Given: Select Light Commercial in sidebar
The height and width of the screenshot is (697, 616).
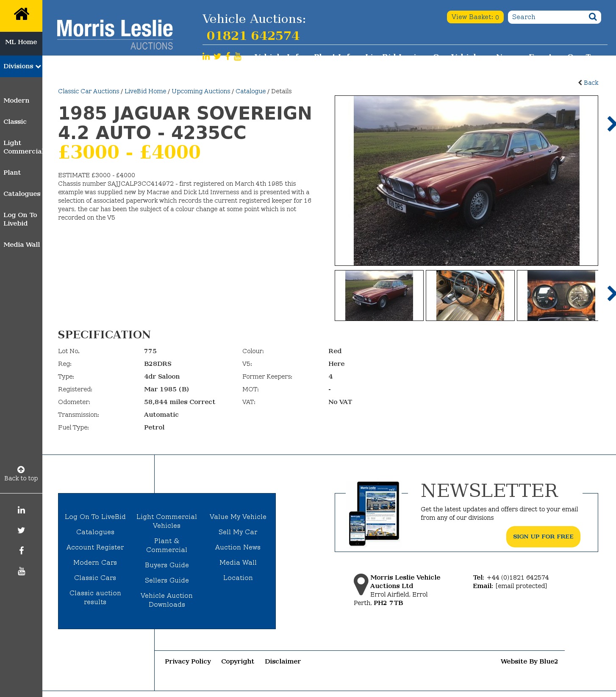Looking at the screenshot, I should (x=23, y=147).
